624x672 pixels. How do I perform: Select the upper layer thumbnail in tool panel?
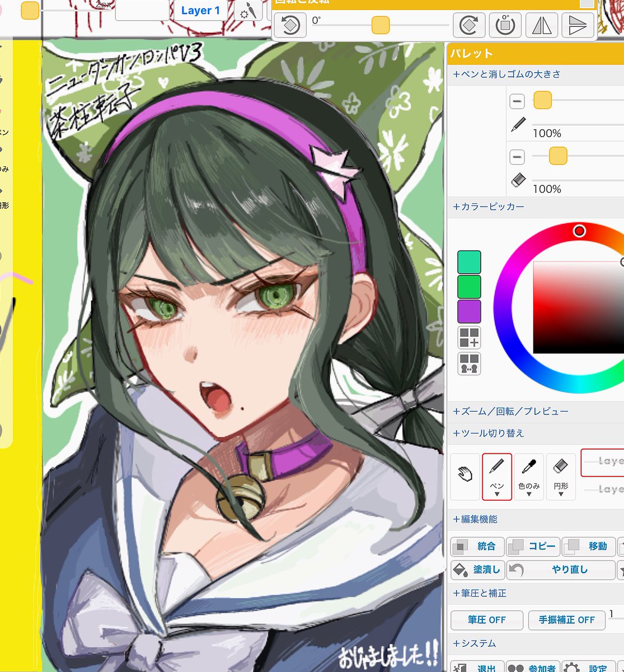tap(603, 462)
